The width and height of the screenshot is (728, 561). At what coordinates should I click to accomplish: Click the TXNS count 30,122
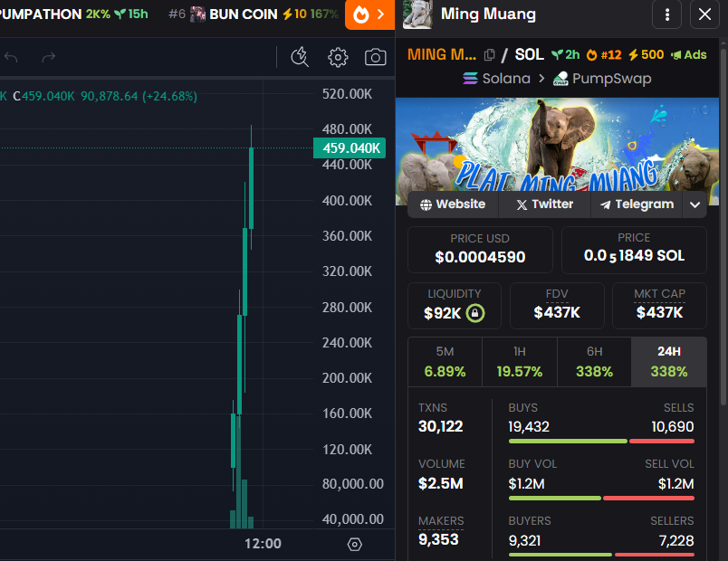click(441, 426)
